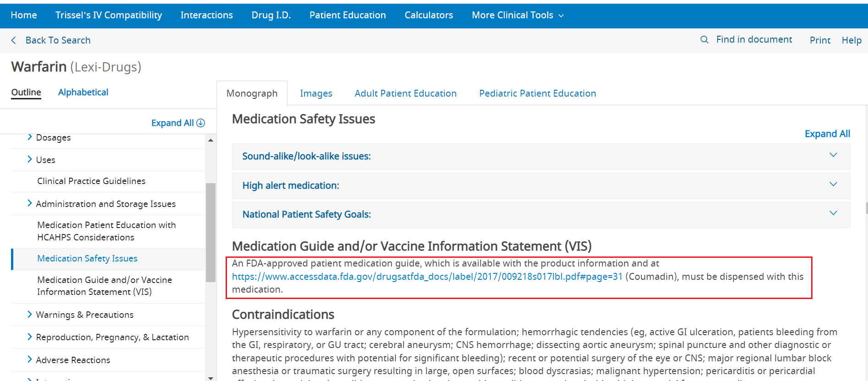Switch outline to Alphabetical view
The image size is (868, 381).
(83, 93)
